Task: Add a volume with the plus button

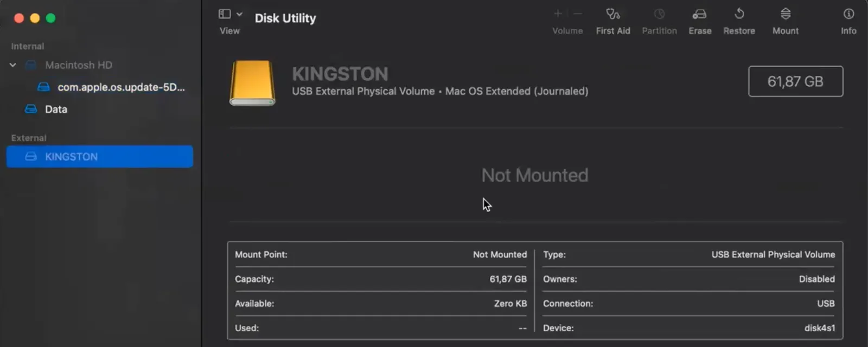Action: 558,14
